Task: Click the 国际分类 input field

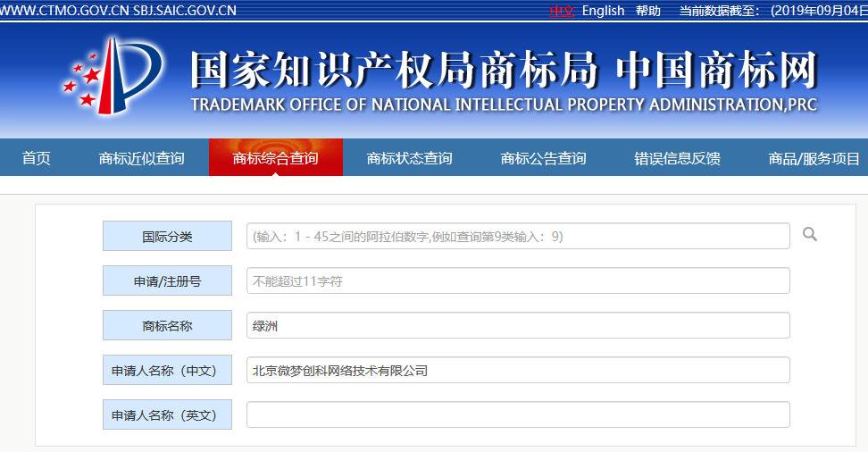Action: coord(518,236)
